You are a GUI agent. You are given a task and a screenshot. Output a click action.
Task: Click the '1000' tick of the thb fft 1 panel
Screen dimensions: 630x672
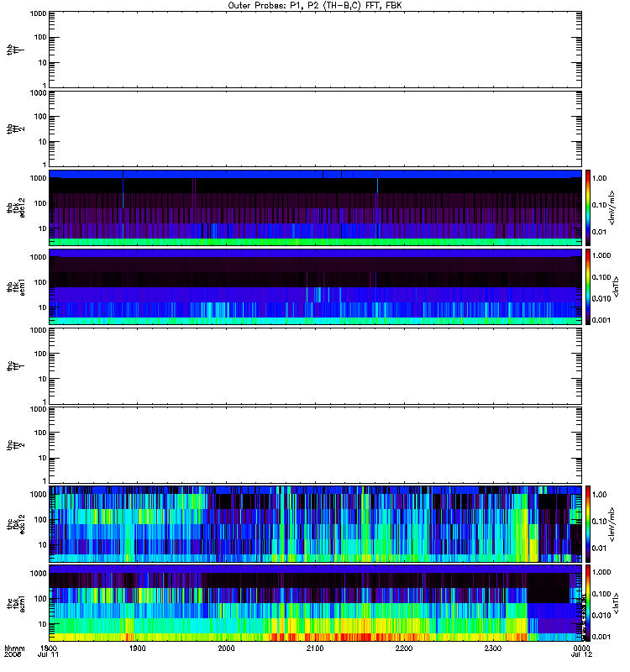pos(38,13)
